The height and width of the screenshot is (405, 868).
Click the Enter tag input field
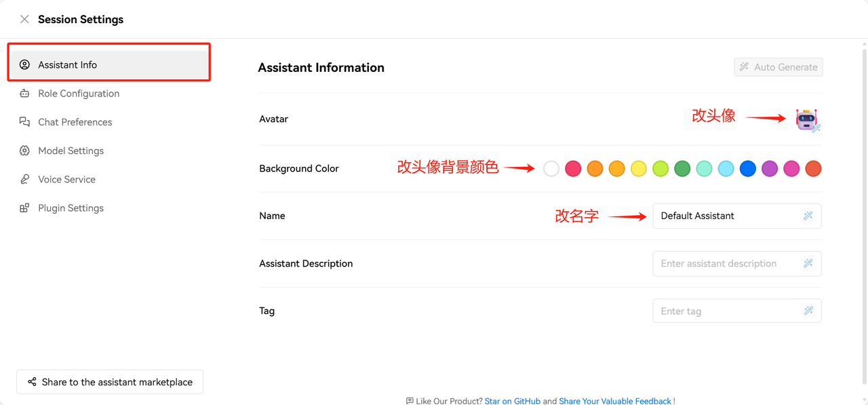point(726,311)
